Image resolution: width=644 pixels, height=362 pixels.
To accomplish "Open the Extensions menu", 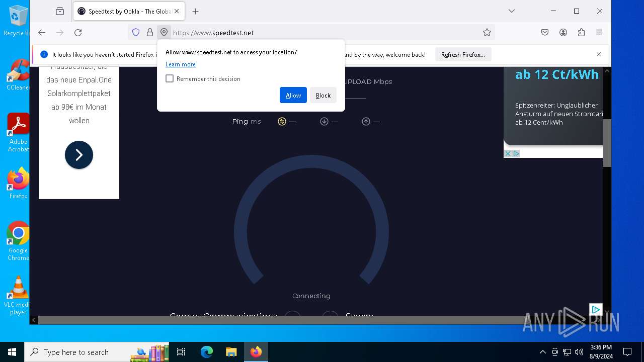I will point(581,32).
